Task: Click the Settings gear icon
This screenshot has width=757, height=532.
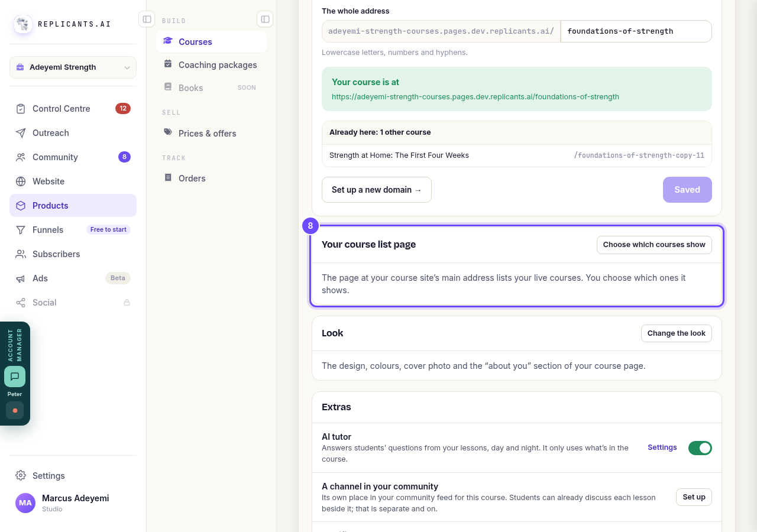Action: (21, 475)
